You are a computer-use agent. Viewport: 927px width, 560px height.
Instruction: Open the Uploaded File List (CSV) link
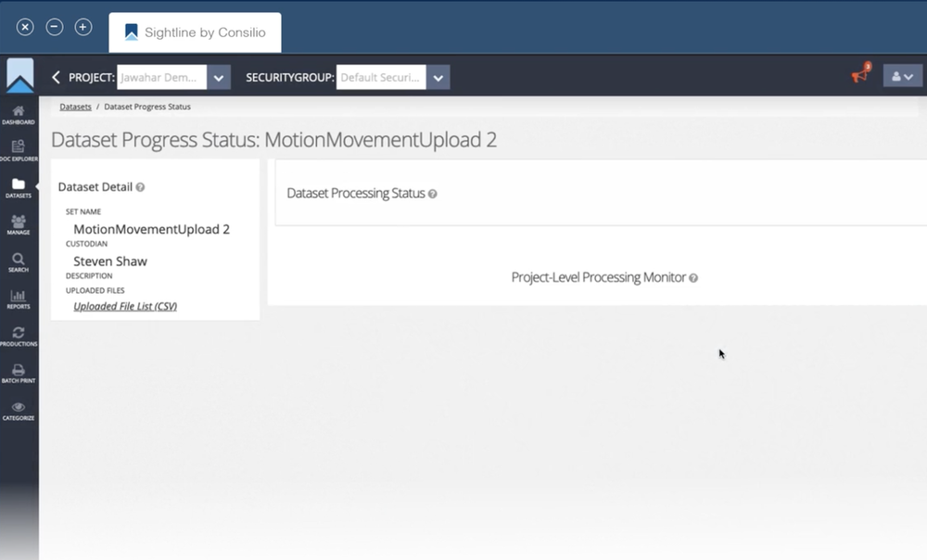click(125, 306)
